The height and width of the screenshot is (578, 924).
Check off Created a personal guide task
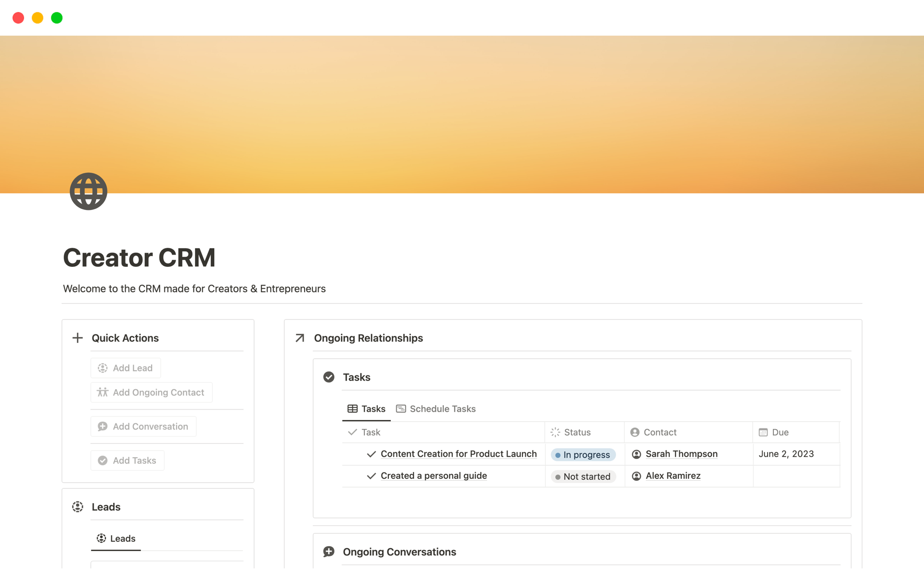(x=371, y=476)
